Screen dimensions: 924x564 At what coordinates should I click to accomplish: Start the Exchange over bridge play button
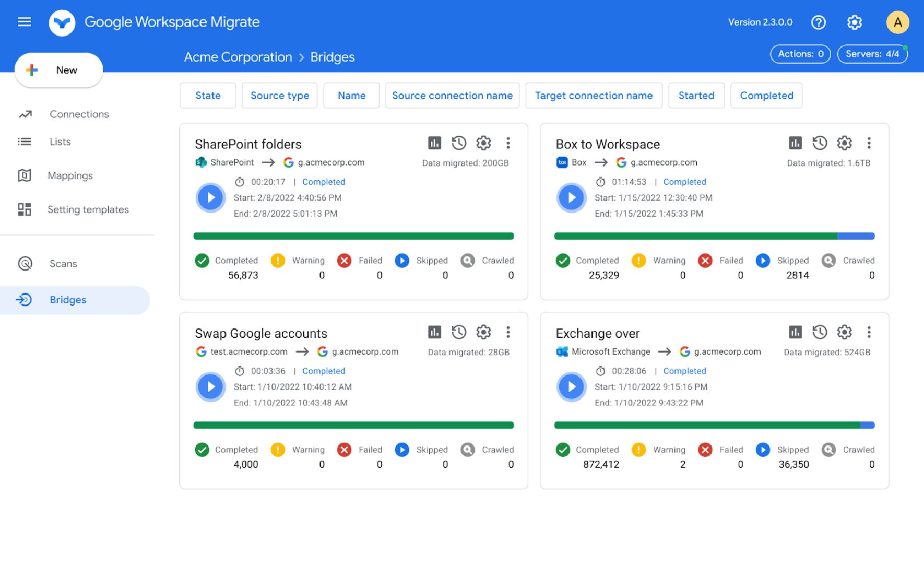(572, 387)
